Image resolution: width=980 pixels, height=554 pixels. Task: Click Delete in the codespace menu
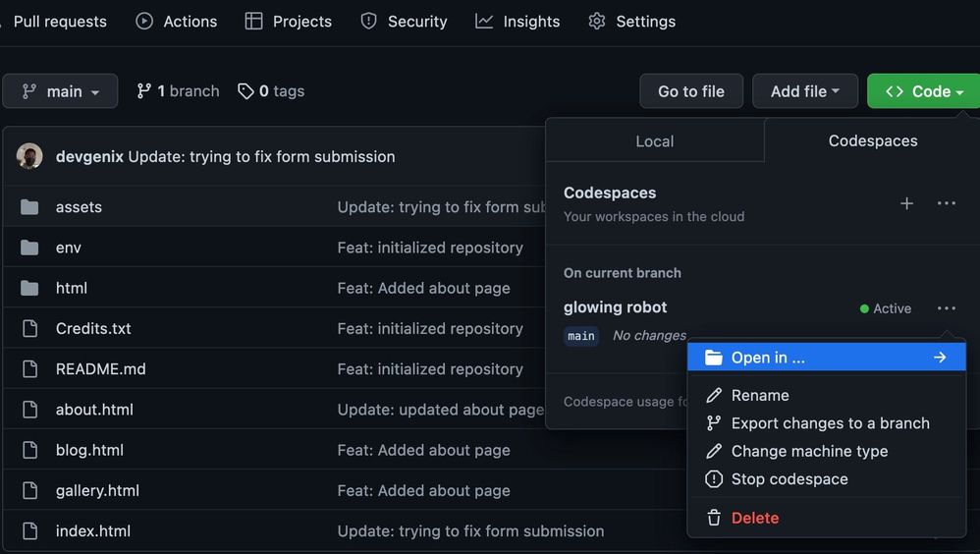(x=754, y=518)
